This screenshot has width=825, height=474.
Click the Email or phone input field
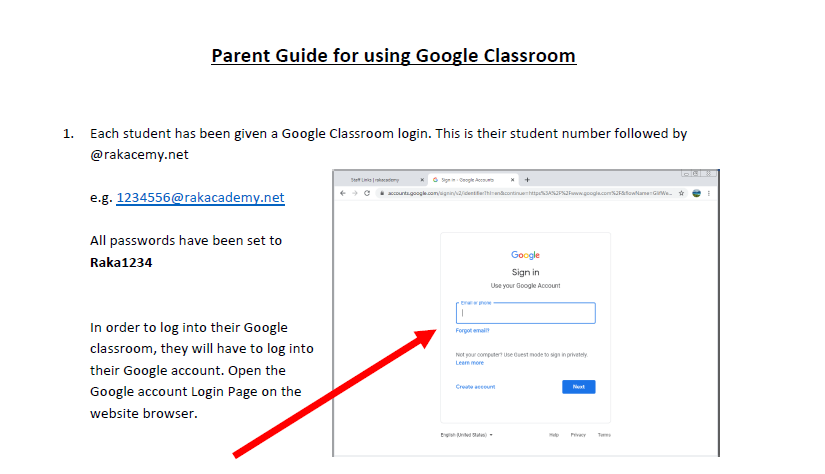point(526,313)
